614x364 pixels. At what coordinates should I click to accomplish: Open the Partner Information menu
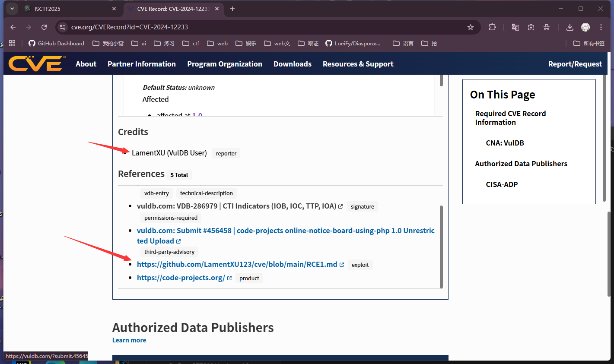[141, 64]
